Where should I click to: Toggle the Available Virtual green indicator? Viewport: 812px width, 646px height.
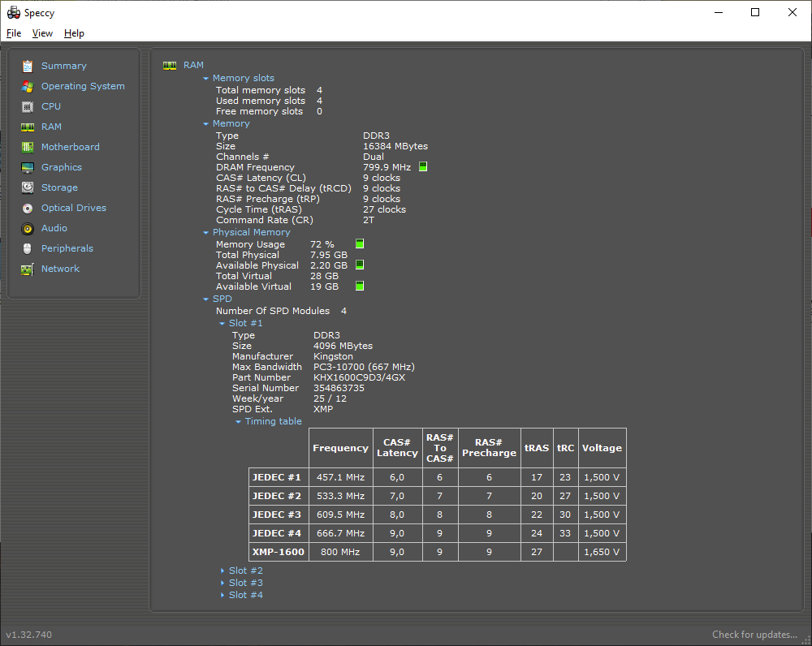360,286
